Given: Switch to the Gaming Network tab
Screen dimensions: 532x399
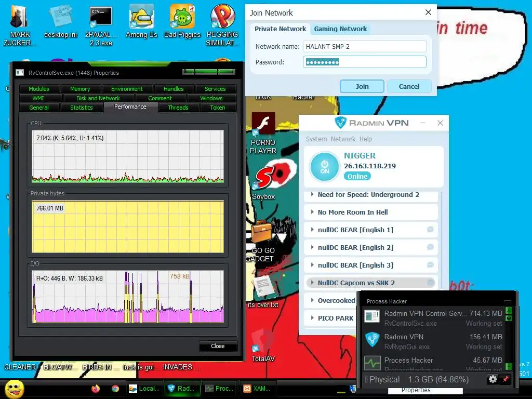Looking at the screenshot, I should 340,29.
